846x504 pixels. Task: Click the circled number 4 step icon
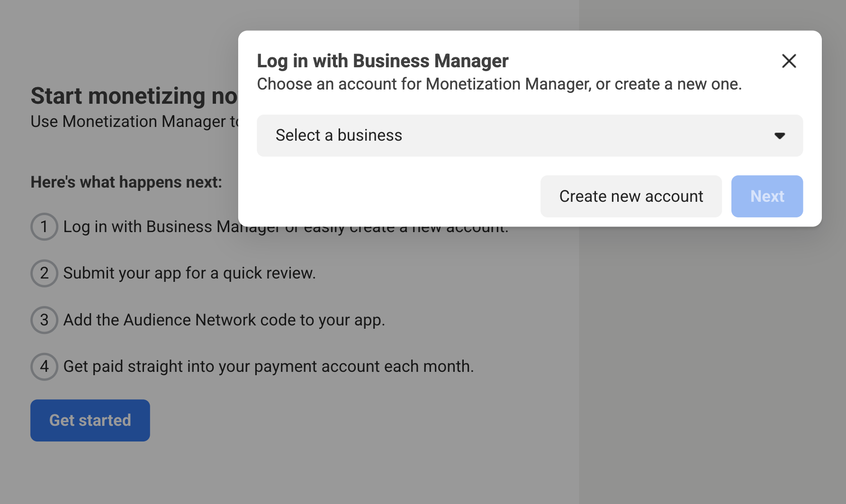pos(44,366)
